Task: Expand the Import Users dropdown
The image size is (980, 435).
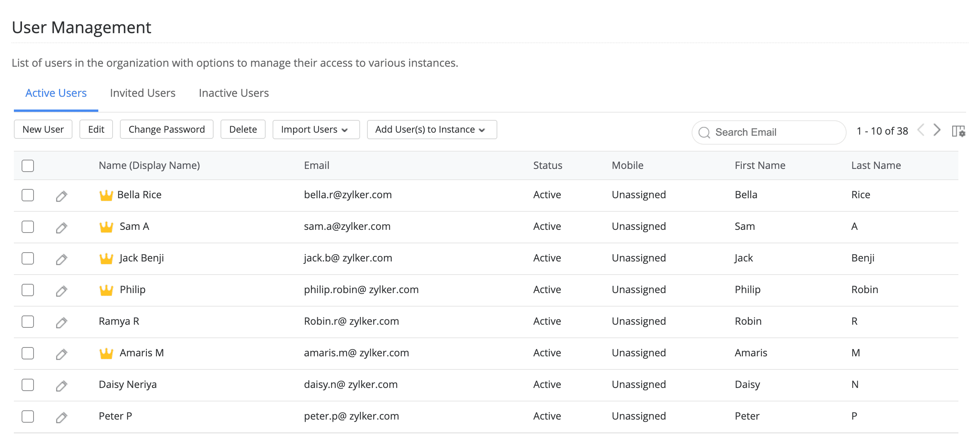Action: 316,130
